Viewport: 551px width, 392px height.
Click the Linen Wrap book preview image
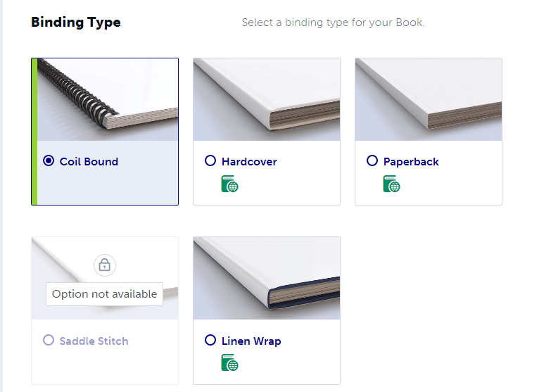click(x=267, y=278)
